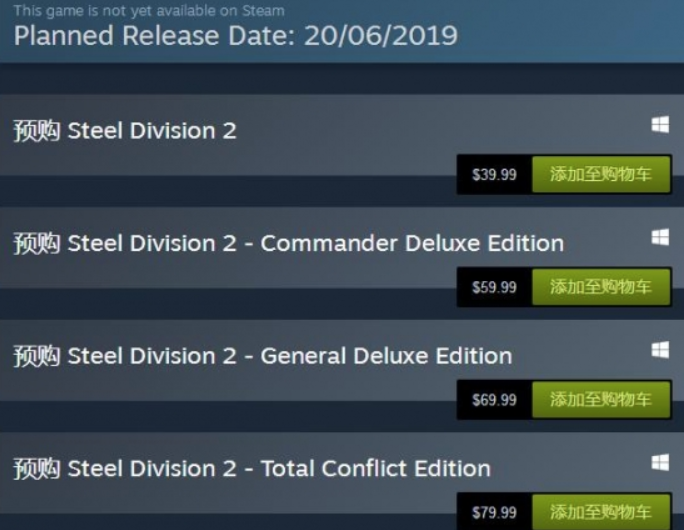Viewport: 684px width, 530px height.
Task: Click the $39.99 price tag
Action: [x=494, y=175]
